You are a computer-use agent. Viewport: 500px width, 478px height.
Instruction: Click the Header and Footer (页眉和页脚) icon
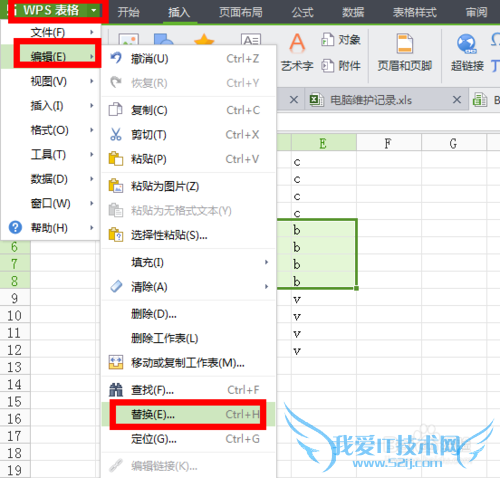(404, 43)
